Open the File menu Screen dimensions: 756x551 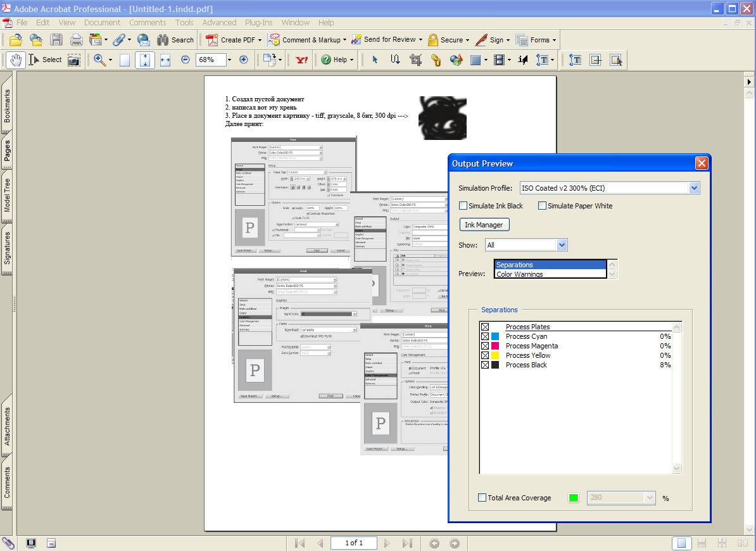click(x=22, y=23)
